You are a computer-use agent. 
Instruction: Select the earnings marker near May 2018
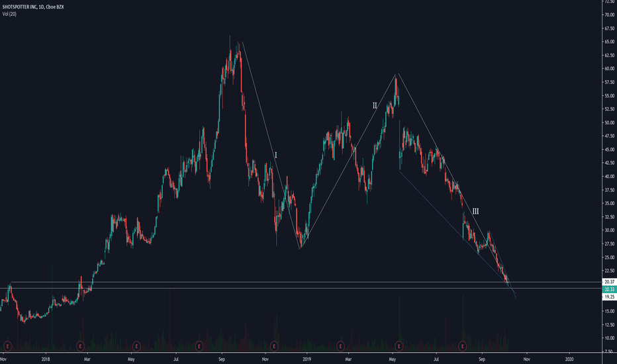(136, 346)
